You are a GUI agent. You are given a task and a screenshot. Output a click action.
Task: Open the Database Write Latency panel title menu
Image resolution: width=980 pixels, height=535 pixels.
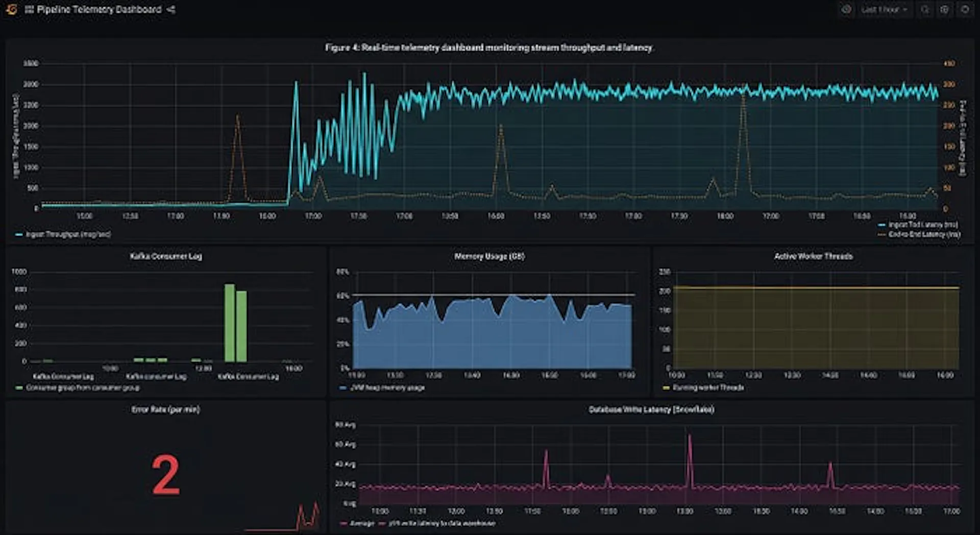tap(651, 409)
